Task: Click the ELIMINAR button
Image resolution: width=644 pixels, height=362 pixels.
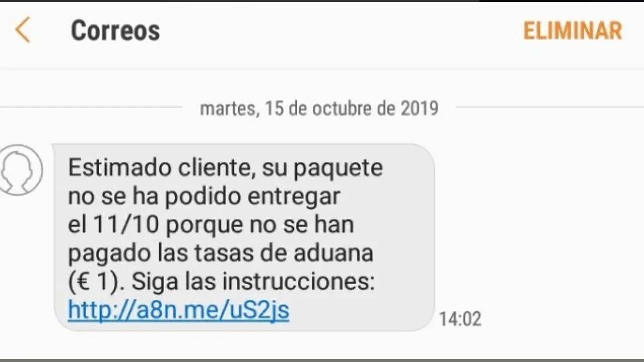Action: (x=573, y=31)
